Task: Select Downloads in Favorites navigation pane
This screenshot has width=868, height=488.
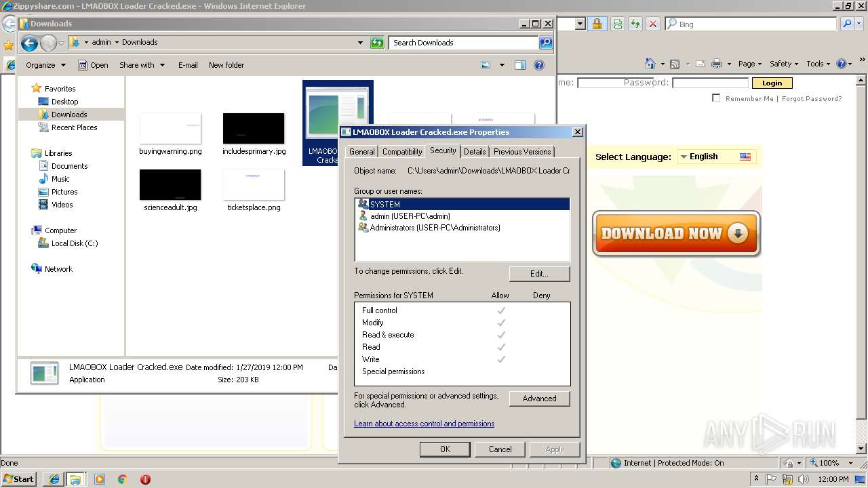Action: pos(69,115)
